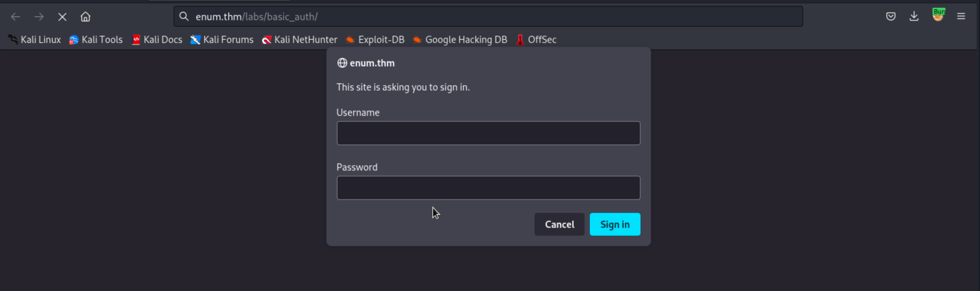This screenshot has width=980, height=291.
Task: Open the Google Hacking DB bookmark
Action: (460, 40)
